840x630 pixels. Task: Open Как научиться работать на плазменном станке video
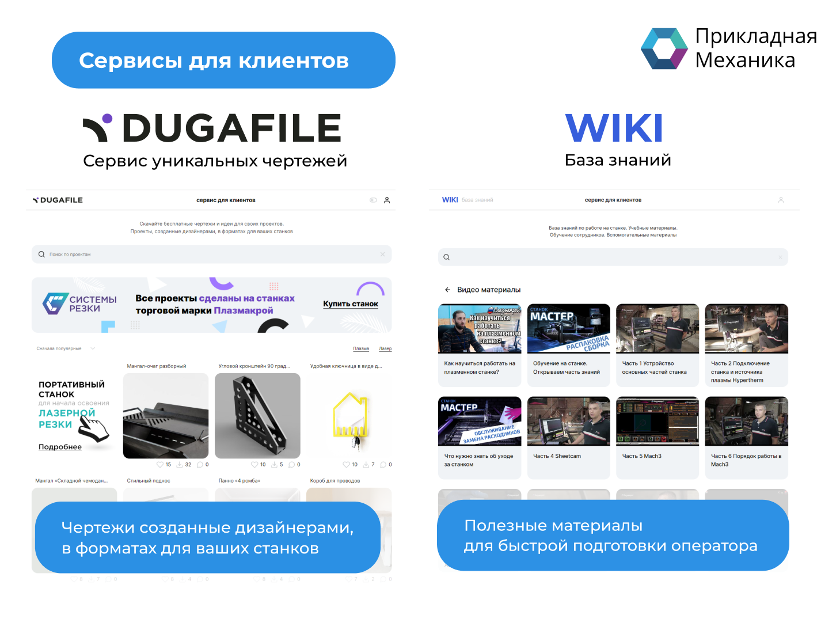pos(479,329)
